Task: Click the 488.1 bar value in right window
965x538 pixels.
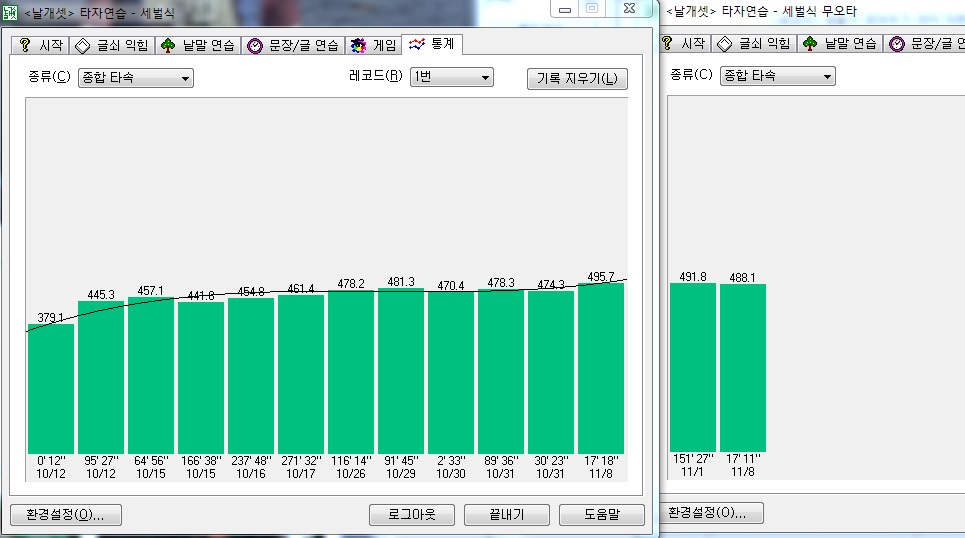Action: 743,278
